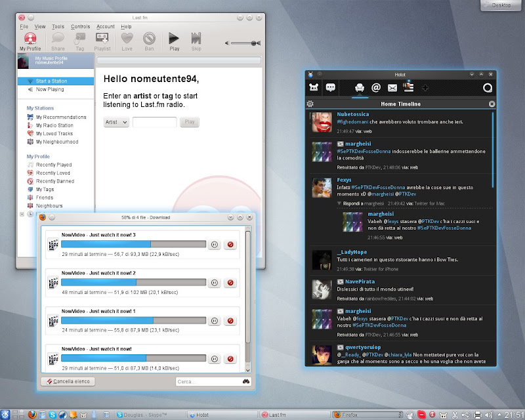
Task: Open Hotot timeline settings gear
Action: [310, 104]
